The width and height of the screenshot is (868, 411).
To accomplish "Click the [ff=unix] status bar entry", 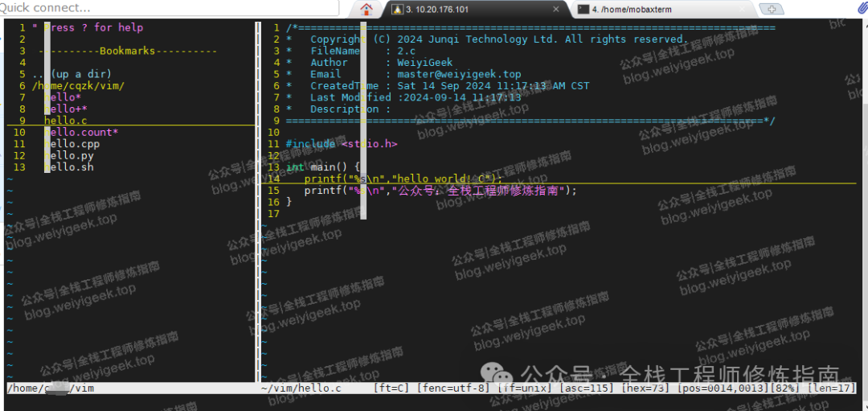I will pyautogui.click(x=526, y=388).
